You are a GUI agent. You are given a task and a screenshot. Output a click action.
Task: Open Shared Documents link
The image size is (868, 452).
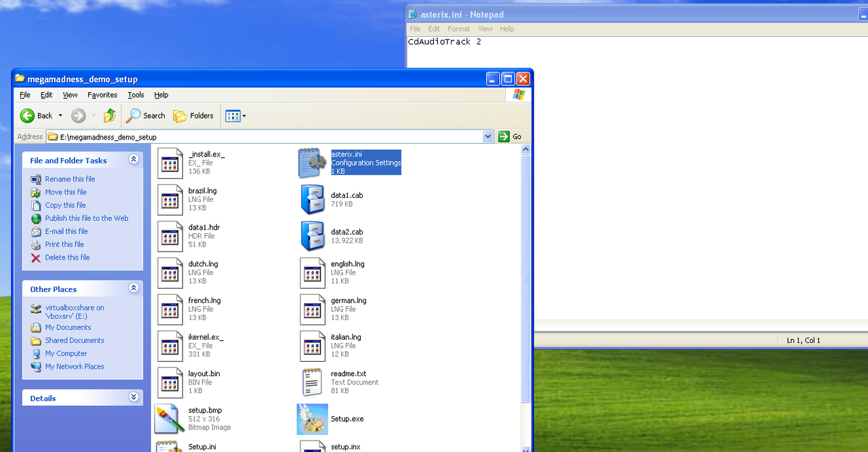pyautogui.click(x=75, y=340)
